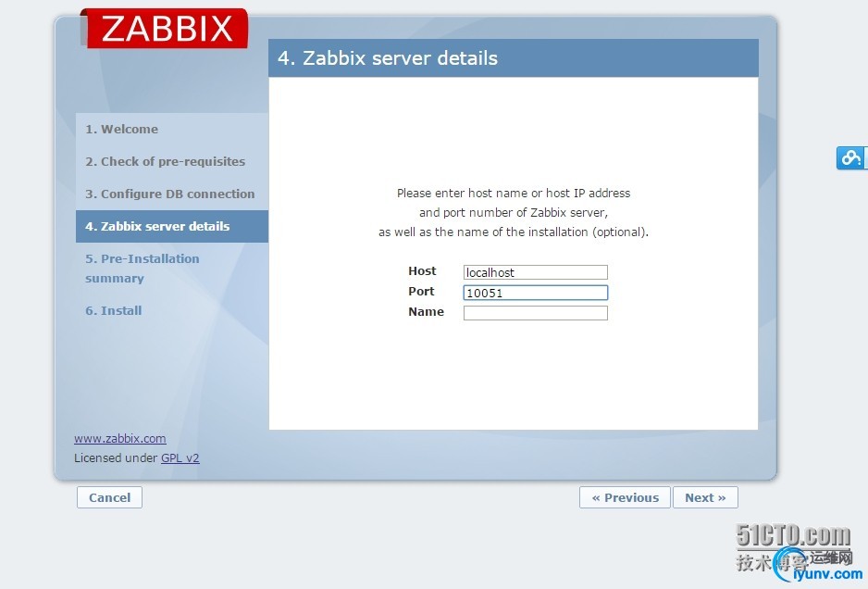Focus the Port input field
This screenshot has height=589, width=868.
coord(535,293)
